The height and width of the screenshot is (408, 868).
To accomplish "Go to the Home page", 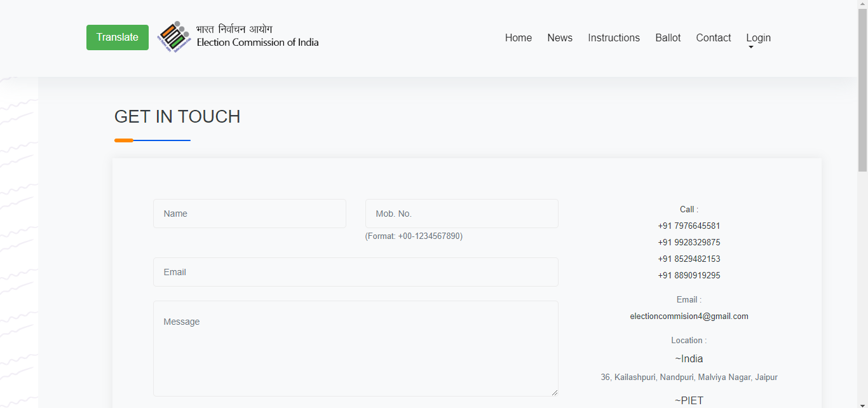I will pos(518,38).
